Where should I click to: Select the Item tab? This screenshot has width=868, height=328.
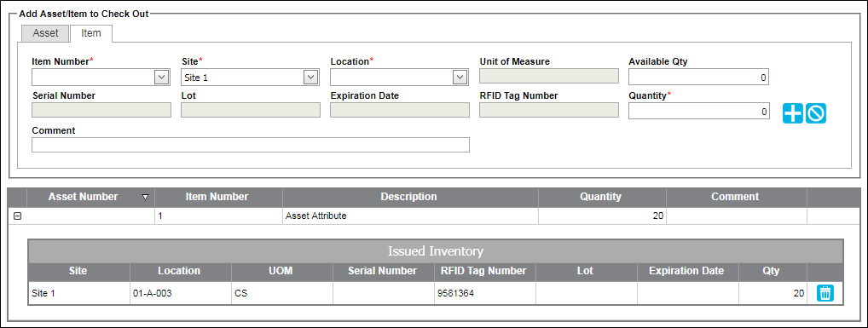click(91, 33)
